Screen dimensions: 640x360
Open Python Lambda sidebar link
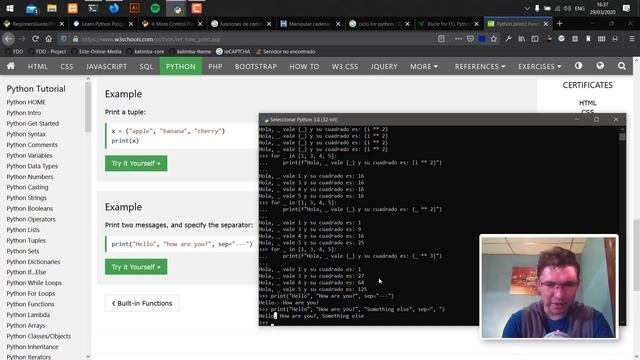point(28,315)
